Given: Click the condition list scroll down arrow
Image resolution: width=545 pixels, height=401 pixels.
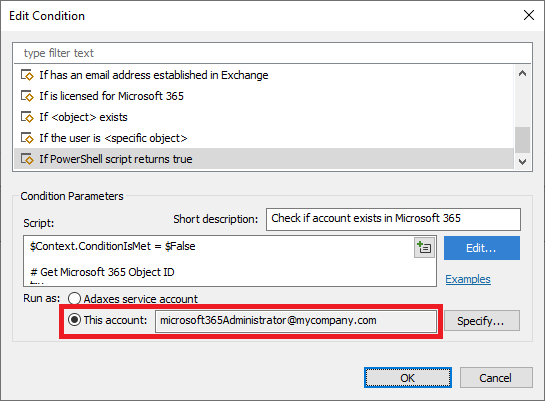Looking at the screenshot, I should (x=522, y=162).
